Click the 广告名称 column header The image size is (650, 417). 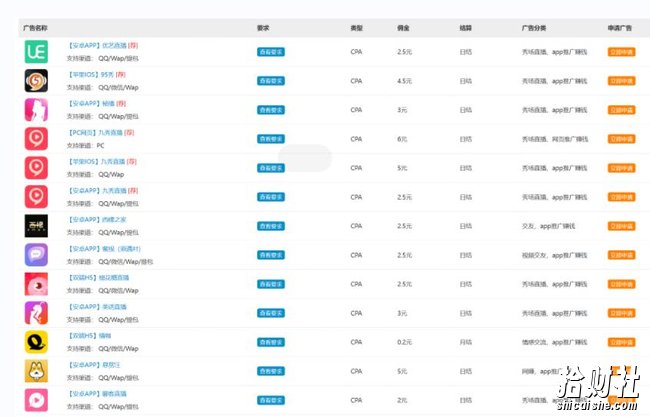[35, 28]
